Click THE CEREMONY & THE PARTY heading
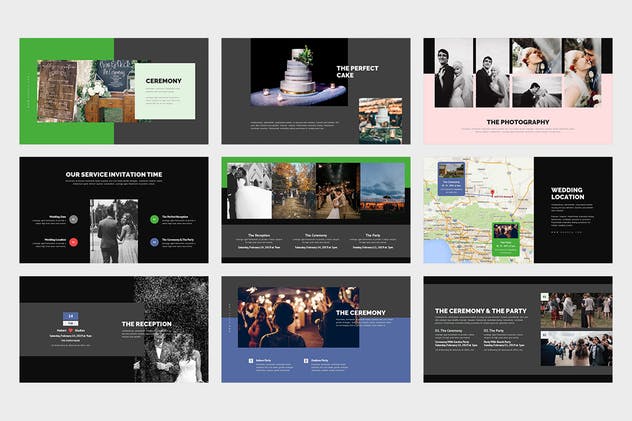 click(x=480, y=311)
